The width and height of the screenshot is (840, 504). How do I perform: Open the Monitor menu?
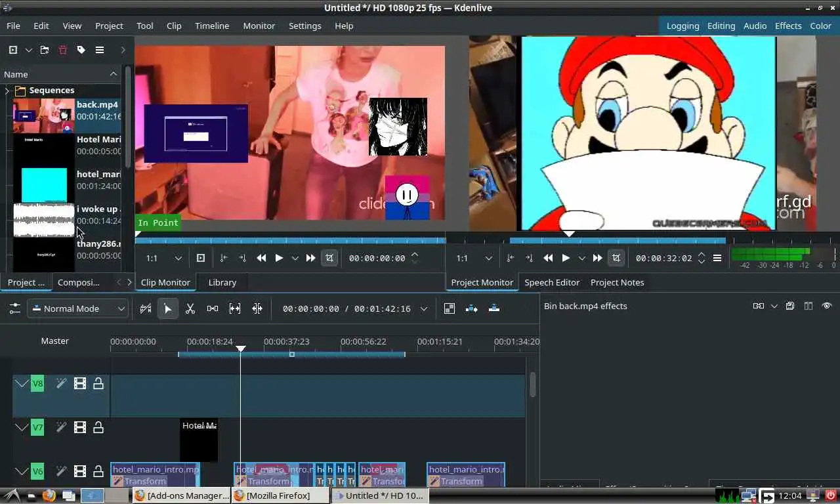(x=259, y=26)
